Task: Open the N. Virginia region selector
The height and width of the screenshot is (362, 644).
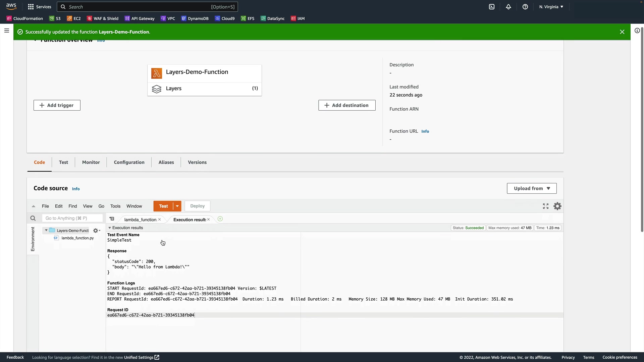Action: point(551,7)
